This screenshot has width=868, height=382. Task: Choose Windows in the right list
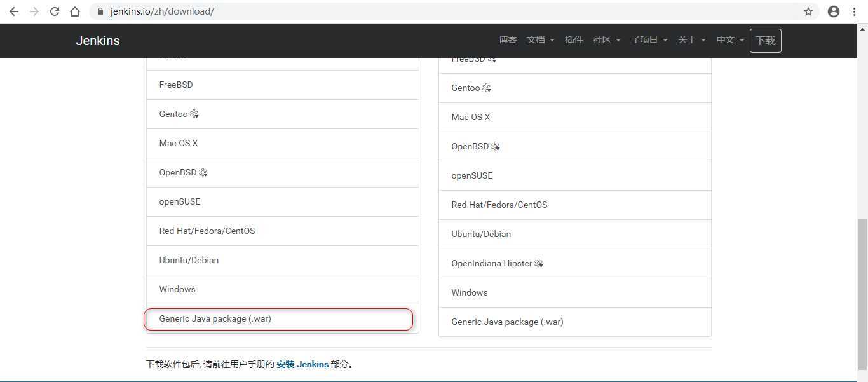tap(575, 293)
